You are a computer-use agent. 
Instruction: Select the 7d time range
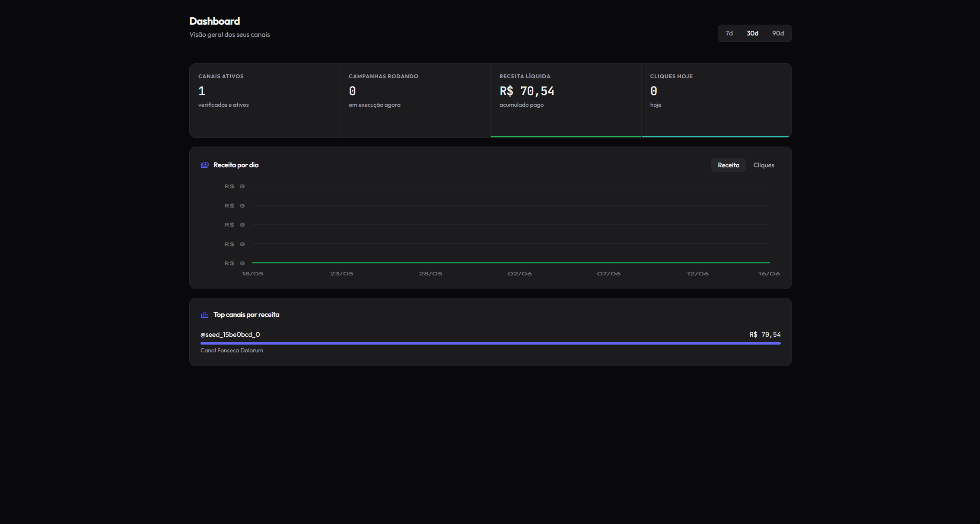pyautogui.click(x=729, y=33)
